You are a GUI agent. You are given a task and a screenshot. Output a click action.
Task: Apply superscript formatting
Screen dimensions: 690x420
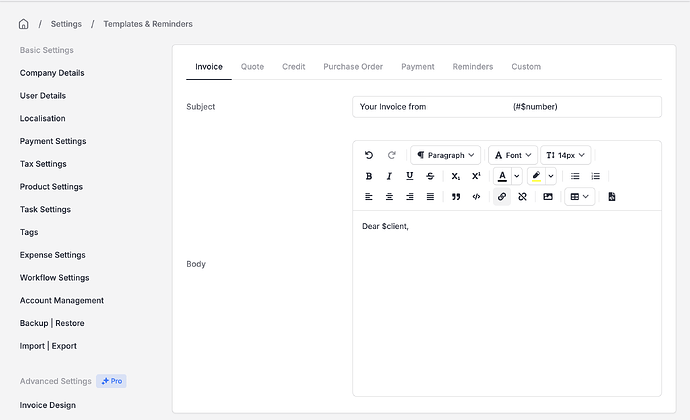click(x=476, y=176)
